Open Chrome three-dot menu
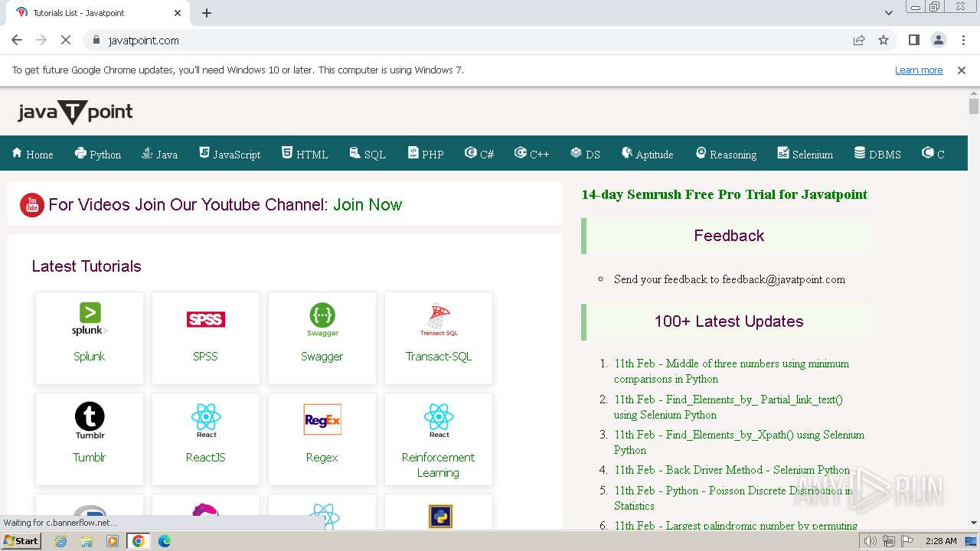This screenshot has height=551, width=980. [963, 40]
